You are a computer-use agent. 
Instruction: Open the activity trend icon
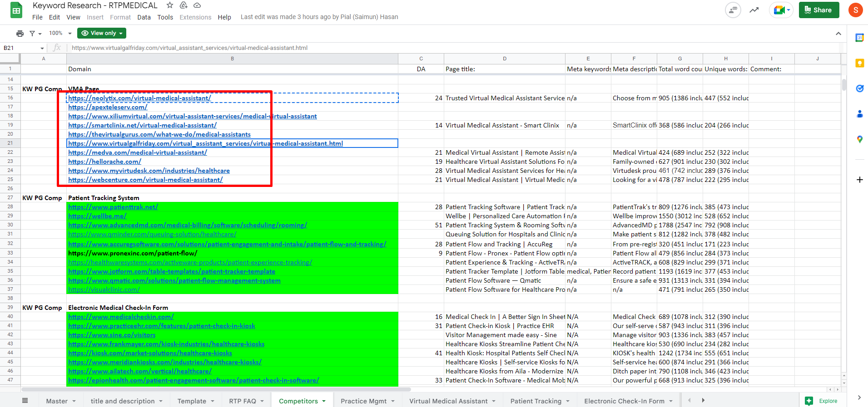[x=754, y=10]
